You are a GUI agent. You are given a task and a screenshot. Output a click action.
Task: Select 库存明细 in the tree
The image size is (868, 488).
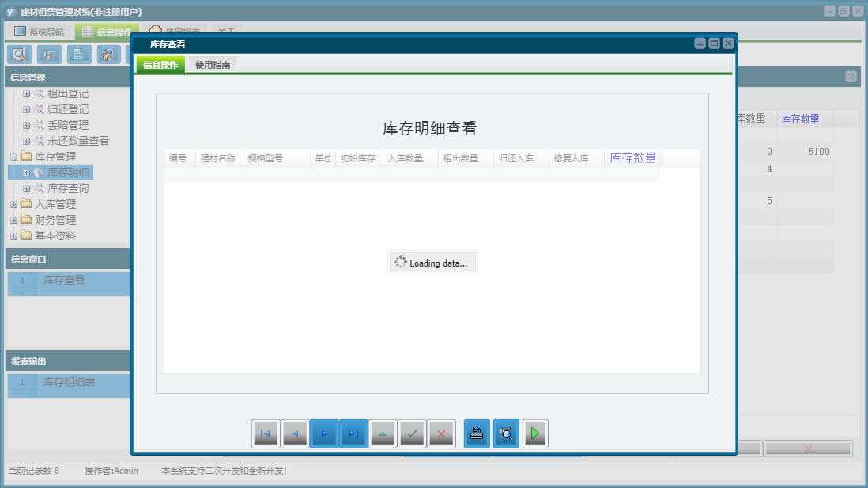tap(67, 173)
